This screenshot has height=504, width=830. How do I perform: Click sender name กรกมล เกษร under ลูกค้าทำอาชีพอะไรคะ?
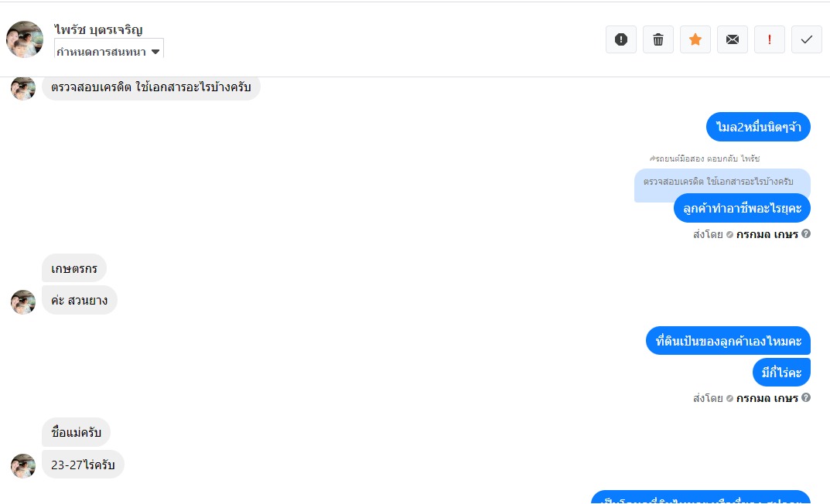767,234
